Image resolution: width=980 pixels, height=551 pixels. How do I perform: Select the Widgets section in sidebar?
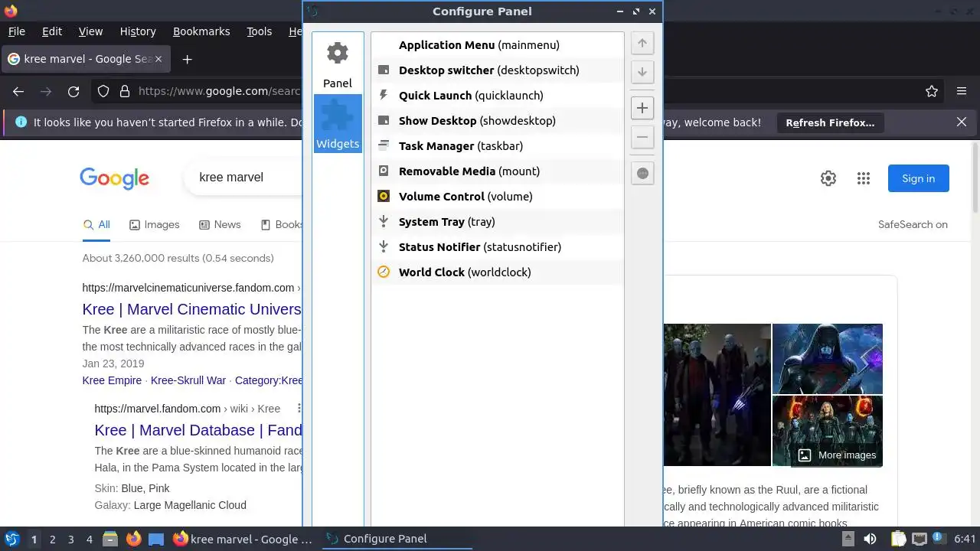[338, 123]
